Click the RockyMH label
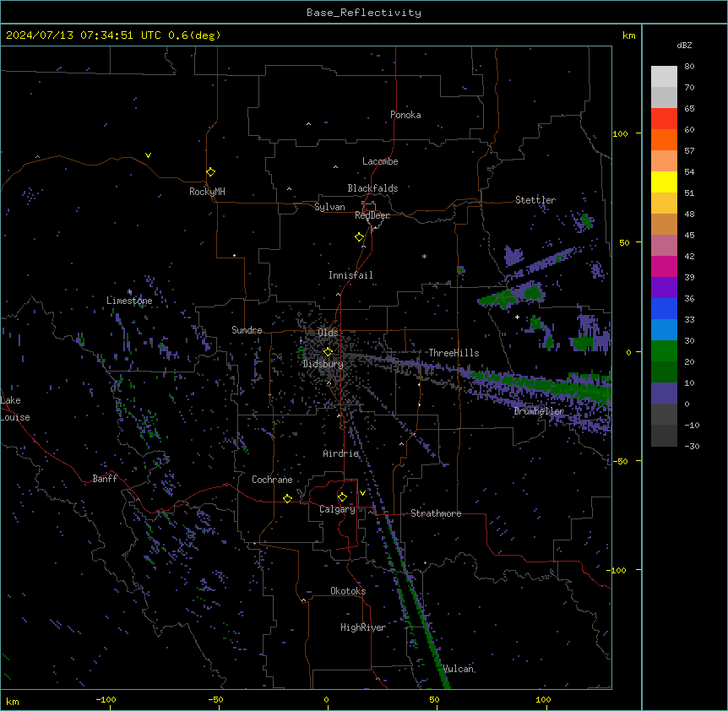The height and width of the screenshot is (711, 728). point(207,192)
